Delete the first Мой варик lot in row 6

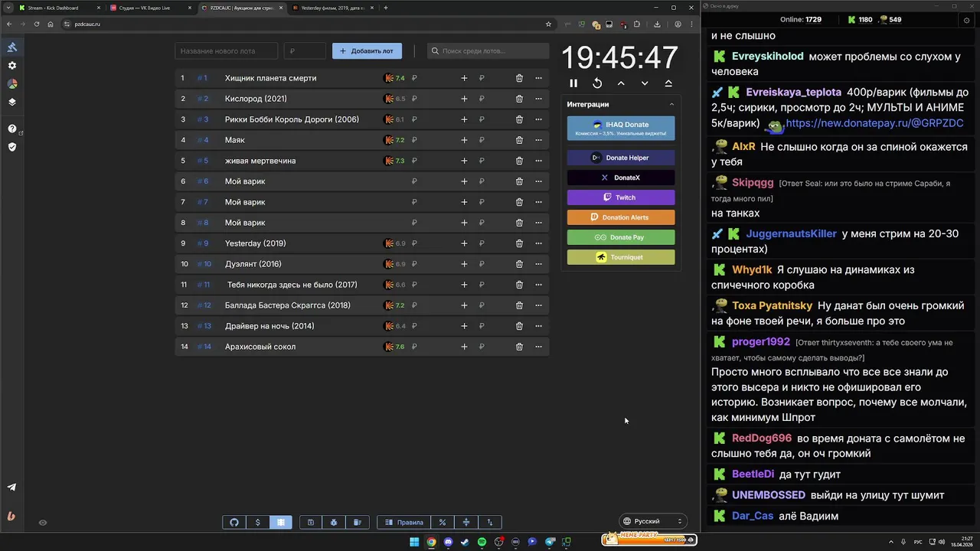[519, 181]
